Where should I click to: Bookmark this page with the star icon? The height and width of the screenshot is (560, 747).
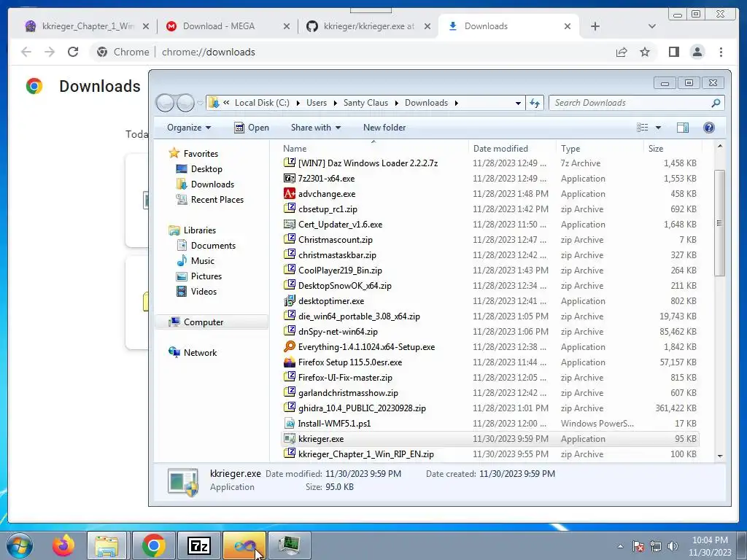tap(645, 52)
